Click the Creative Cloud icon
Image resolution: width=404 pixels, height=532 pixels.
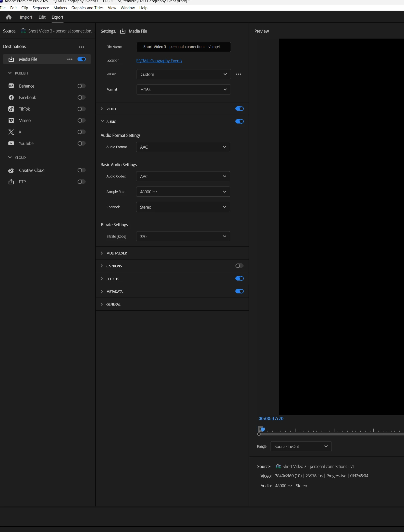(11, 170)
